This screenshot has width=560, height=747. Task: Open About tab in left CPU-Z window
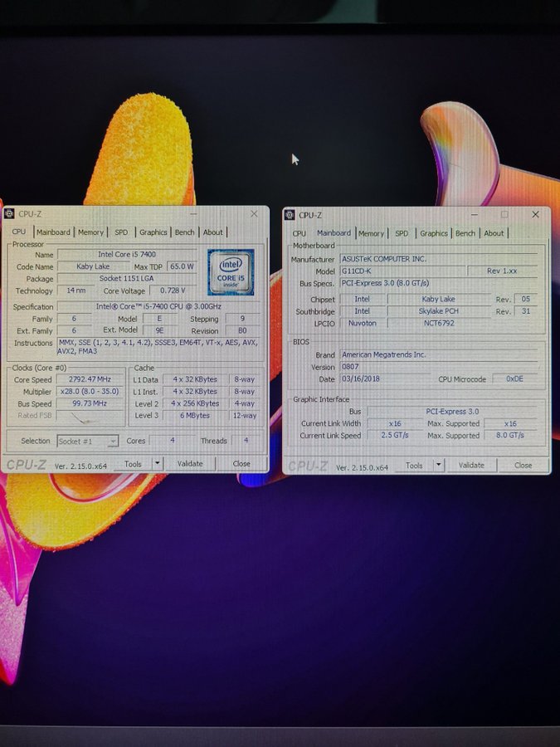(212, 232)
